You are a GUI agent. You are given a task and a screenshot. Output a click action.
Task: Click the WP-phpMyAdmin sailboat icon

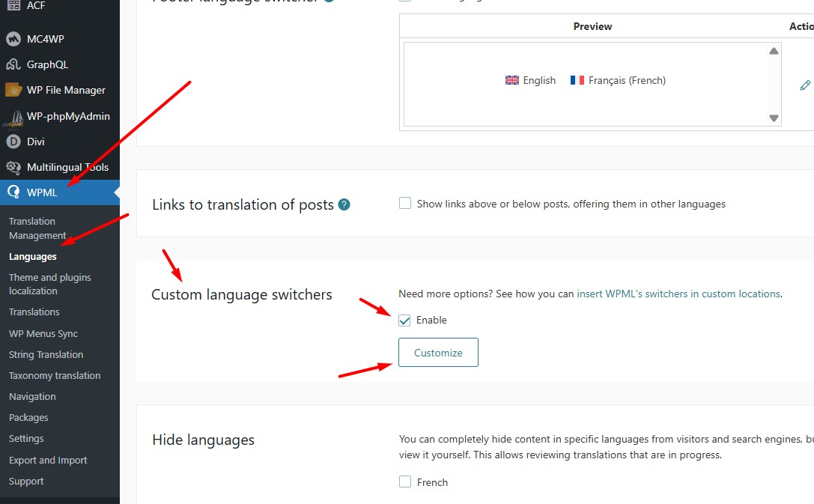tap(13, 119)
